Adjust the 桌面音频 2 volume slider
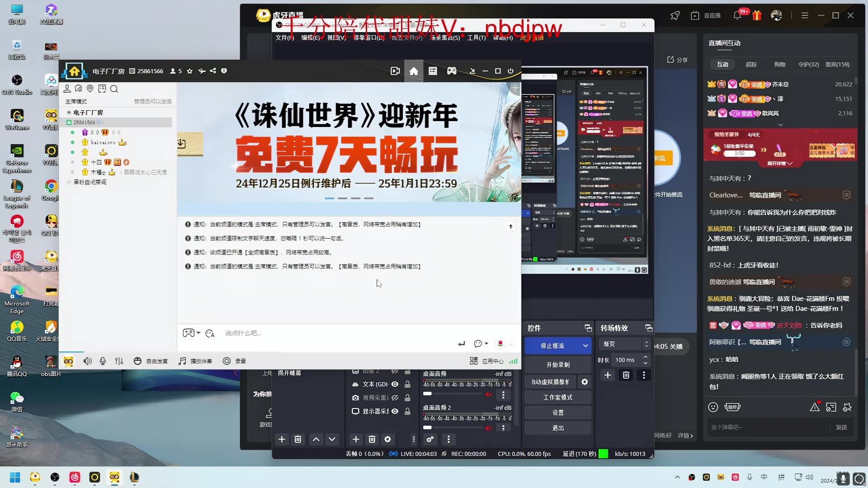 point(452,427)
